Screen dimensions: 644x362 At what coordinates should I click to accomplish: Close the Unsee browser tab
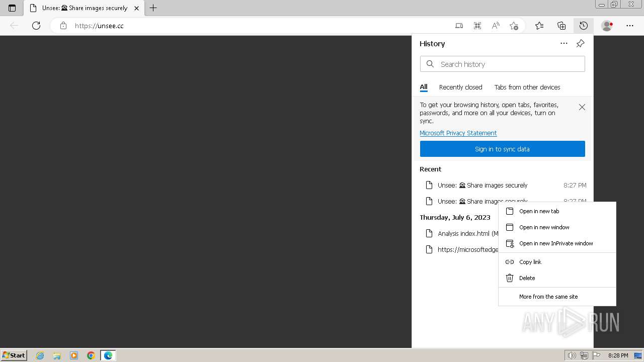click(136, 8)
